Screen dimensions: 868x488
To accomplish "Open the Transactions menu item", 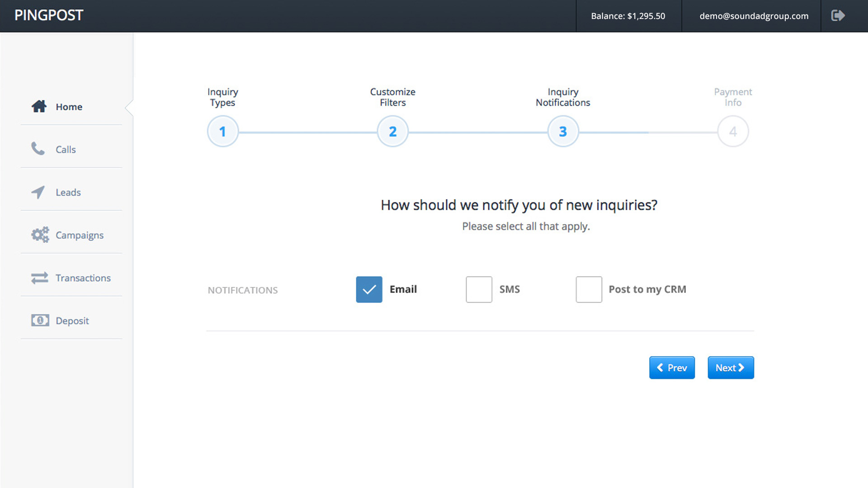I will [x=83, y=278].
